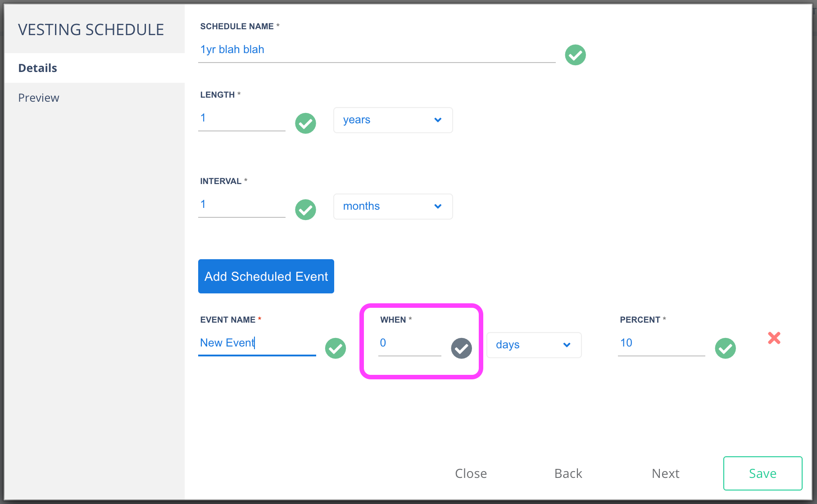
Task: Click the green checkmark next to Length
Action: 305,123
